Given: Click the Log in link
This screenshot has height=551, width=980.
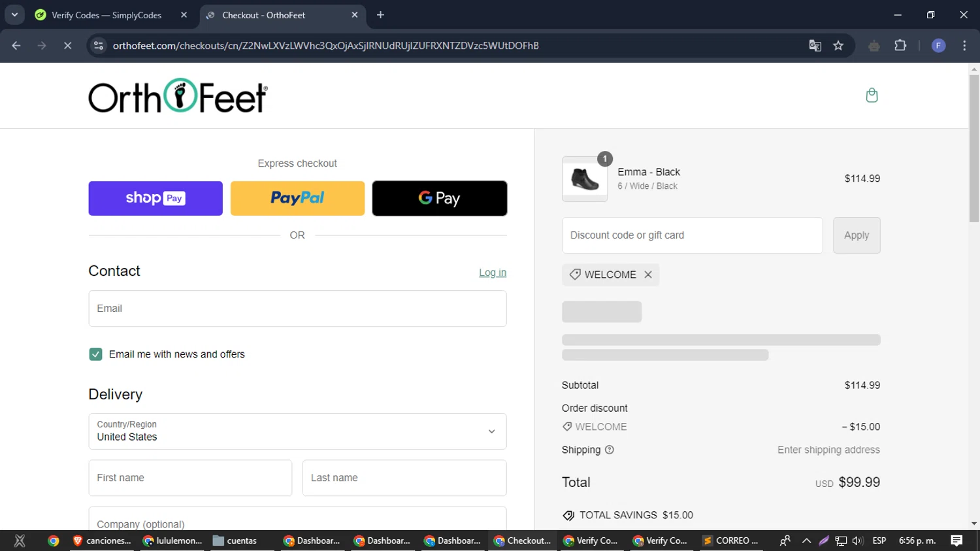Looking at the screenshot, I should [x=493, y=273].
